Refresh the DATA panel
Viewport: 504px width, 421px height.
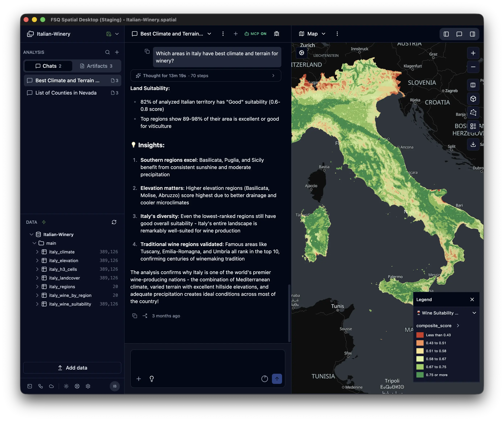(114, 222)
